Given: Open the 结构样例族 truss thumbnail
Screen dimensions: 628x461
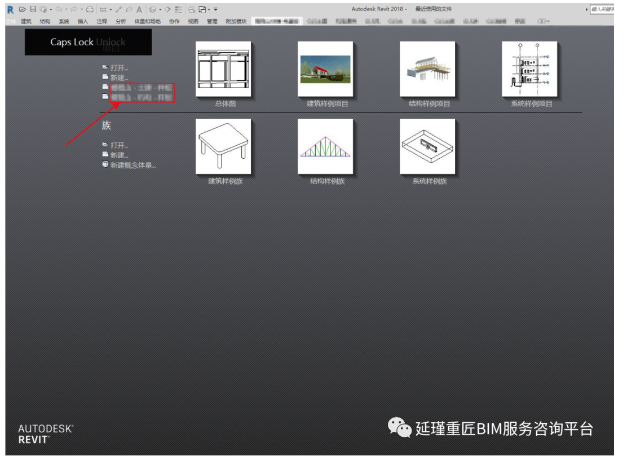Looking at the screenshot, I should (326, 146).
